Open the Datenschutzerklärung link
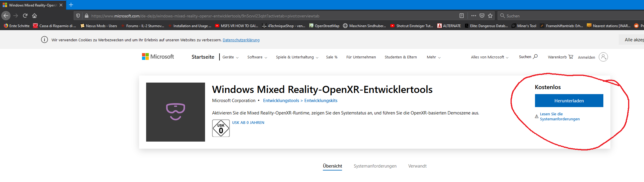This screenshot has height=182, width=644. pyautogui.click(x=241, y=40)
